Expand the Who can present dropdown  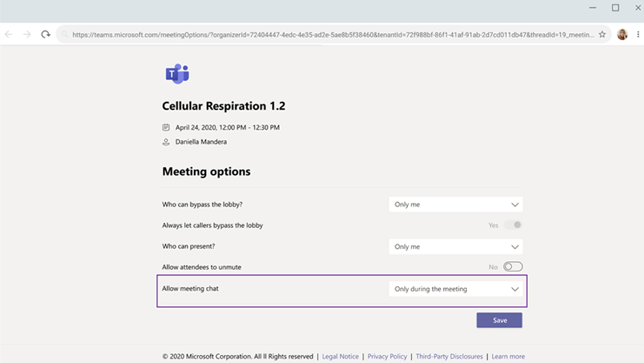click(456, 247)
